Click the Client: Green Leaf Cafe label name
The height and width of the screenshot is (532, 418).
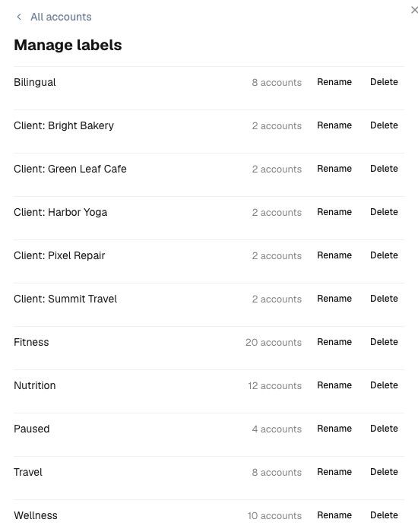coord(70,169)
